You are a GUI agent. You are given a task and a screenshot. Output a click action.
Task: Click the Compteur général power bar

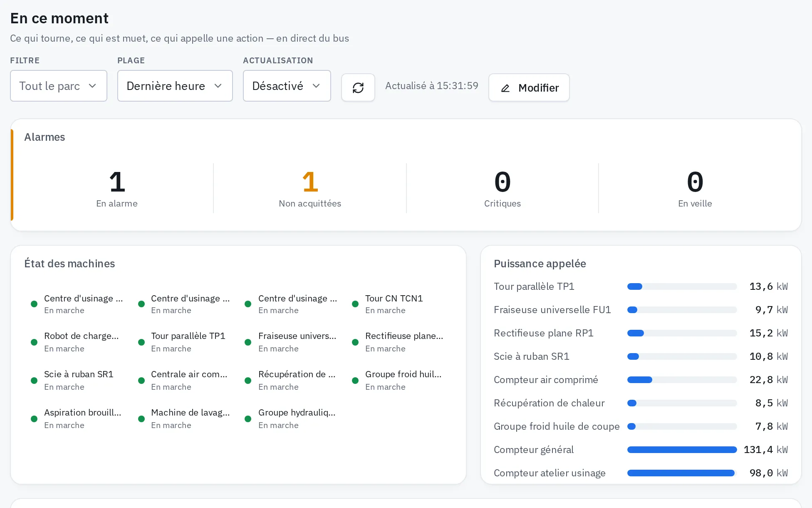click(682, 450)
